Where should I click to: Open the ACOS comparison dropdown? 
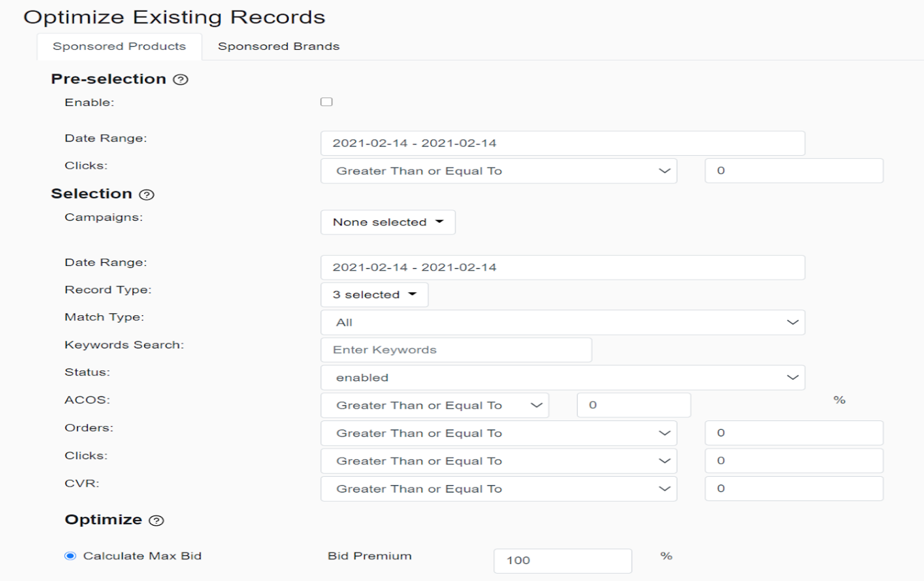(434, 406)
